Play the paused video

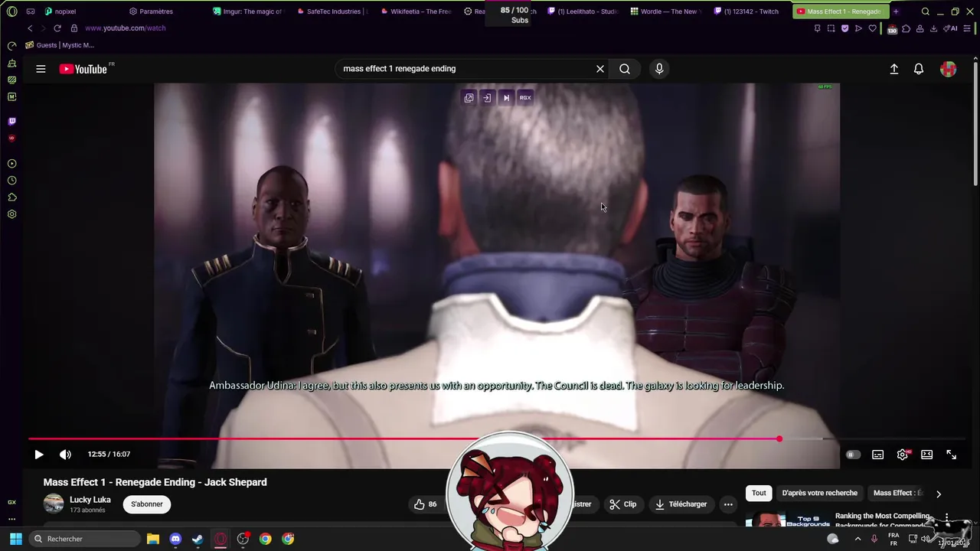click(x=39, y=455)
